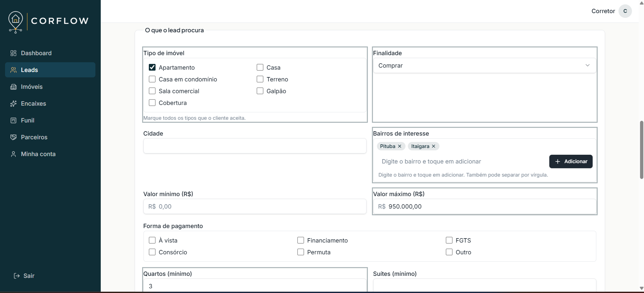Focus the Cidade input field
Screen dimensions: 644x293
pyautogui.click(x=255, y=146)
